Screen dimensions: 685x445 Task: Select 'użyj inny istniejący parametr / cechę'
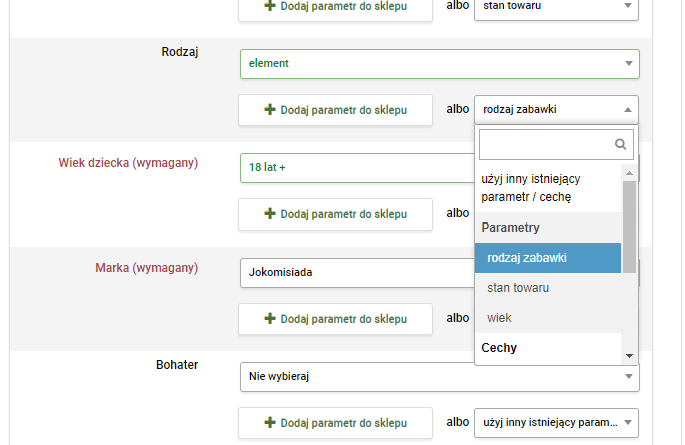pos(548,188)
